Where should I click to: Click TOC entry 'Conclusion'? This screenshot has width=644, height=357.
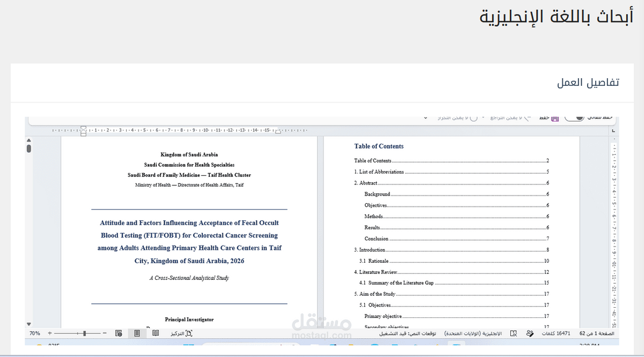(376, 239)
